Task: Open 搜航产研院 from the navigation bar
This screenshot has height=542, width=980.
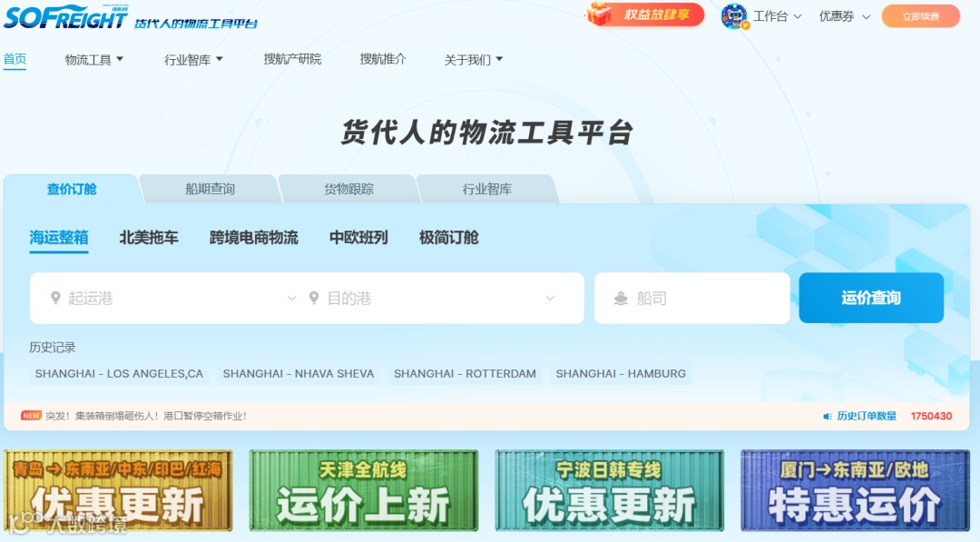Action: tap(292, 58)
